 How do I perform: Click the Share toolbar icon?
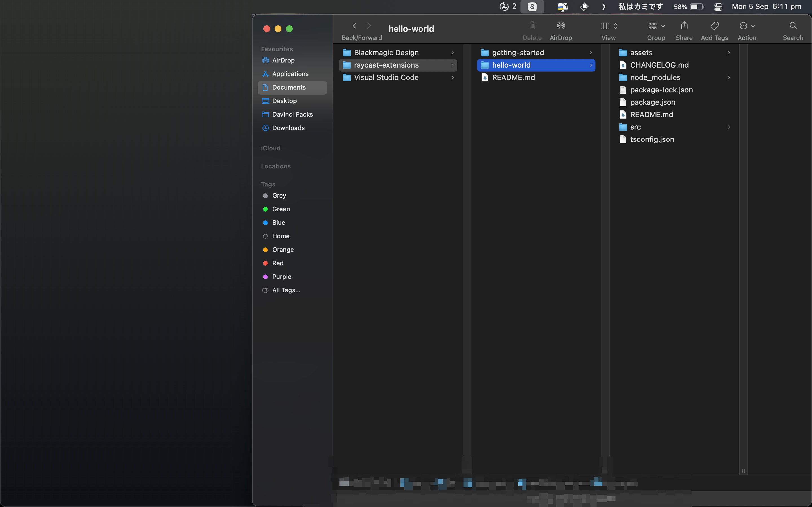tap(684, 26)
